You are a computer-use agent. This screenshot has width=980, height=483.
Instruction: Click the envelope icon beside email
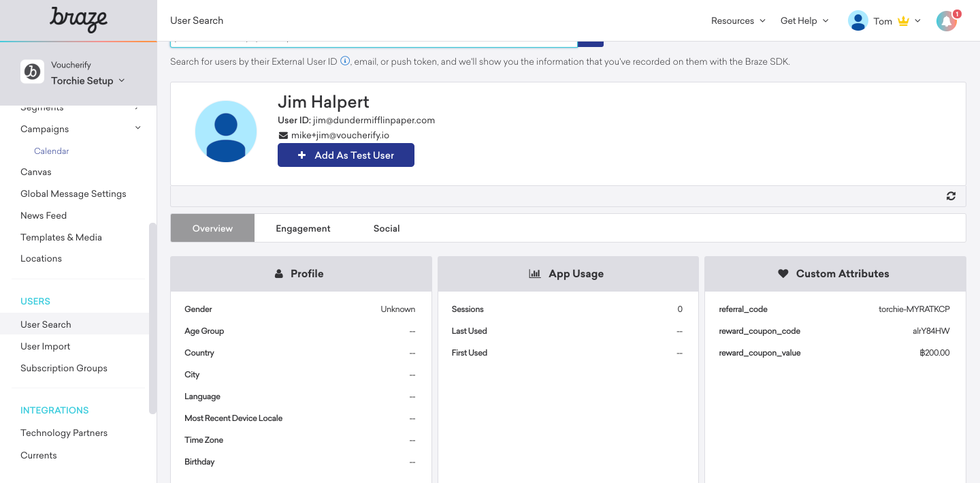[x=283, y=136]
